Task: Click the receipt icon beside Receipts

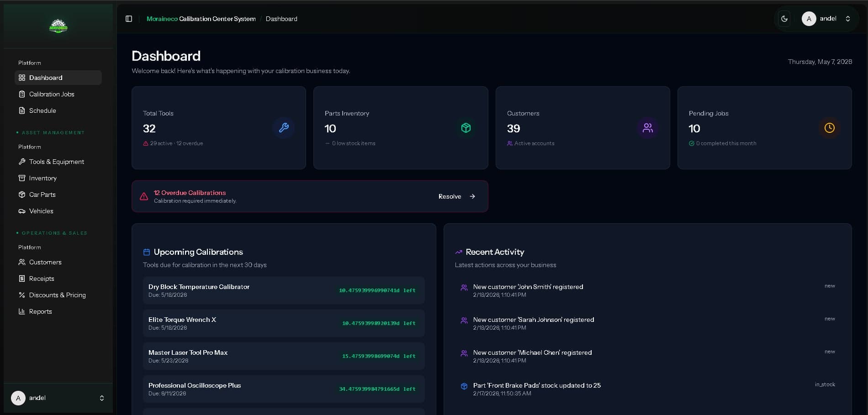Action: pyautogui.click(x=22, y=278)
